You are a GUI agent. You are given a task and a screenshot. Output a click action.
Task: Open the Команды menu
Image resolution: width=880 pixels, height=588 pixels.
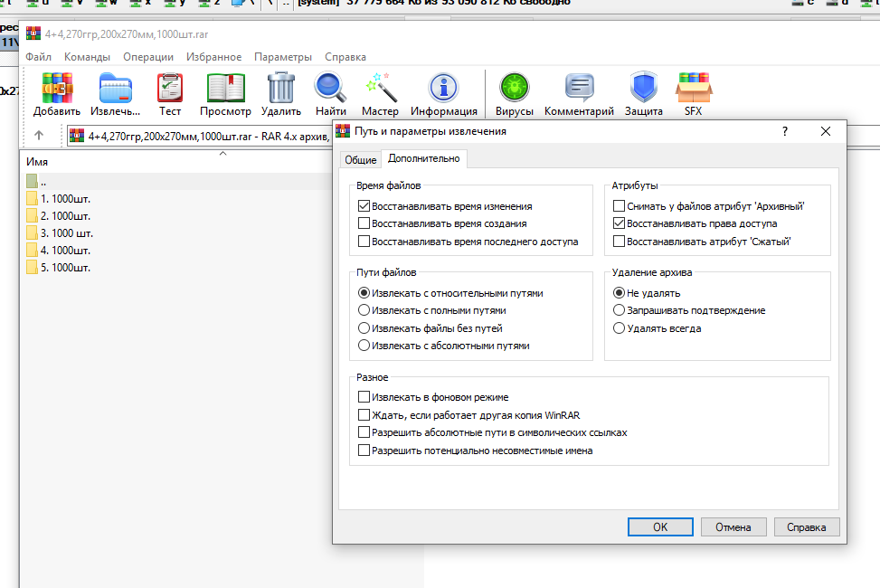87,57
